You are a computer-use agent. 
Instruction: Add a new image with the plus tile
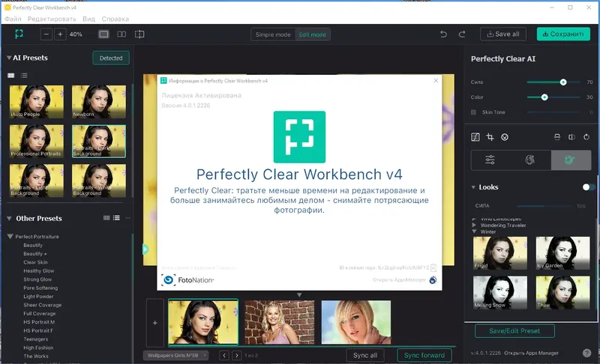click(x=155, y=323)
